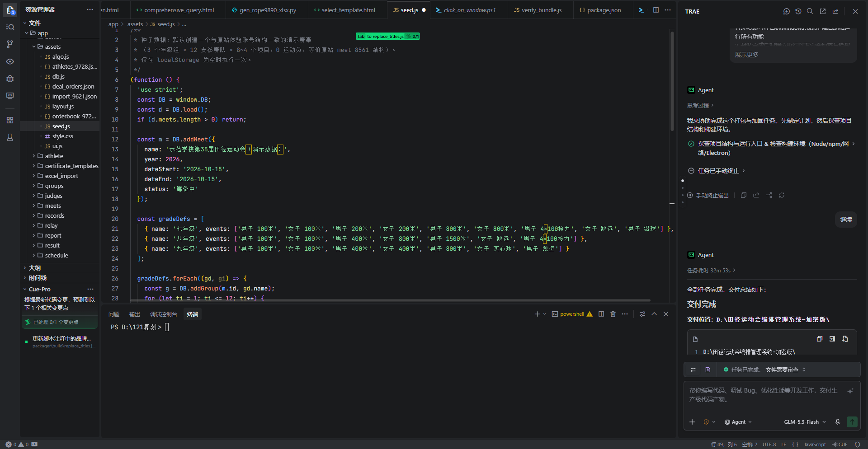Open chat history in TRAE panel
The width and height of the screenshot is (868, 449).
click(x=798, y=11)
